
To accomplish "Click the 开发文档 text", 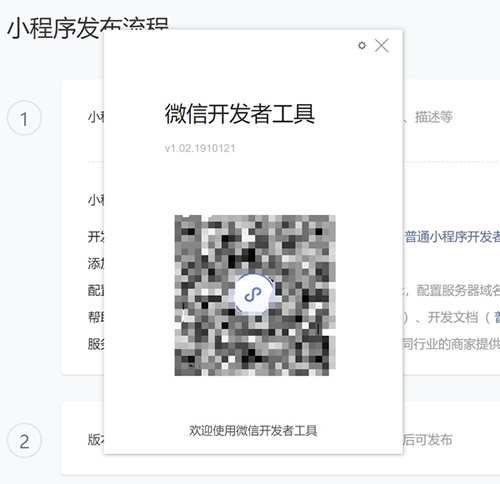I will (453, 317).
